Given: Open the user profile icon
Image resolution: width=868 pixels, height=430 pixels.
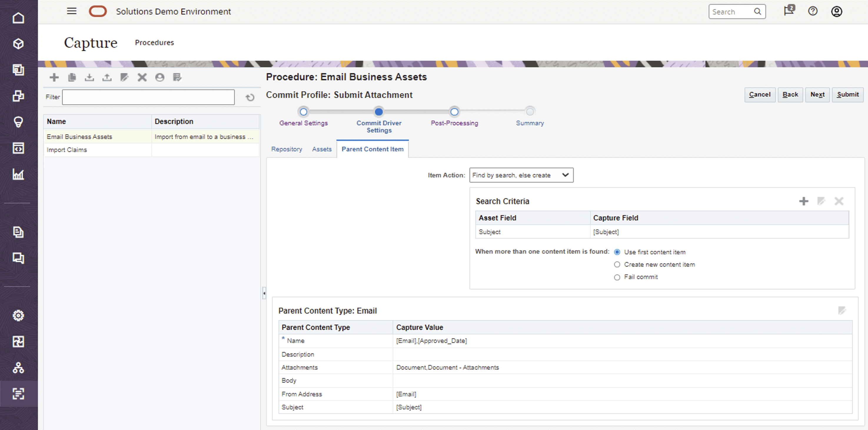Looking at the screenshot, I should [x=836, y=11].
